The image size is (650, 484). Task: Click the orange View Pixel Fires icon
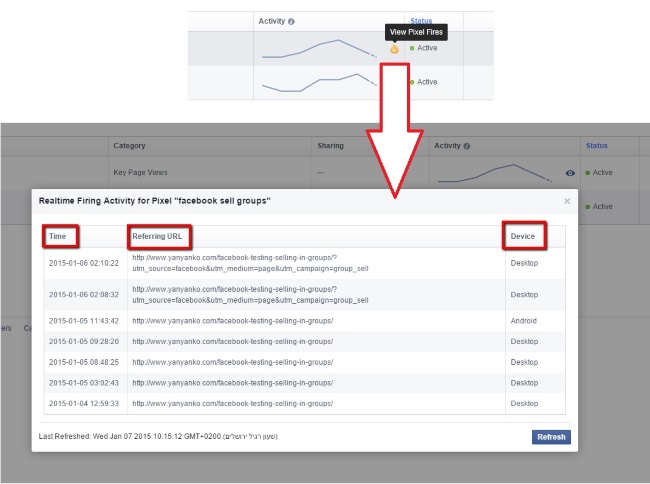click(x=394, y=49)
